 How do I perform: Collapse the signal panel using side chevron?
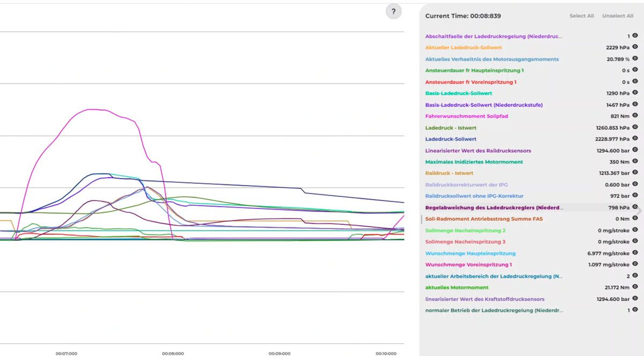[639, 211]
